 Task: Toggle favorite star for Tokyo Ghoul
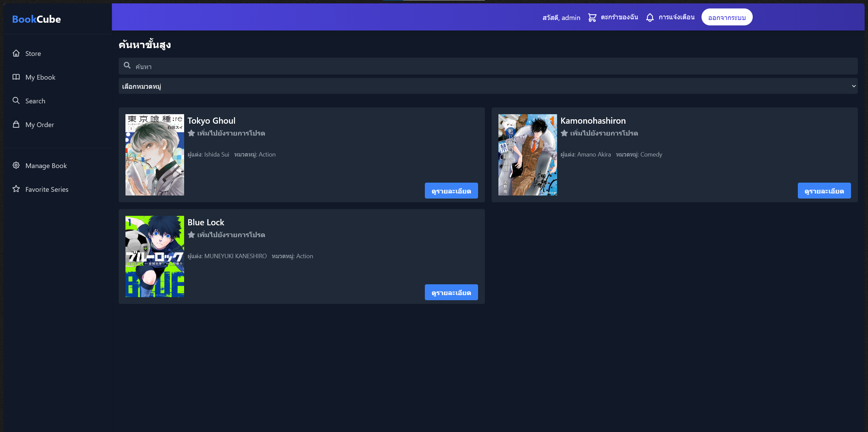click(191, 133)
